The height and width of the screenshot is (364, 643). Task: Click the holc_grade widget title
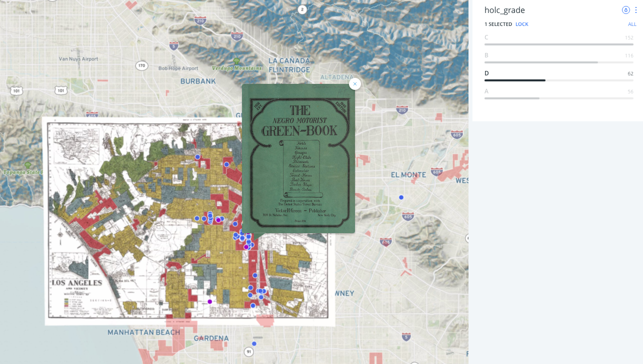click(504, 10)
